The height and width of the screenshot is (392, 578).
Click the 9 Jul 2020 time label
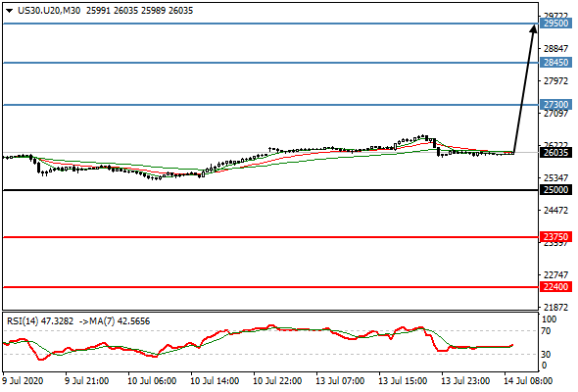tap(23, 380)
